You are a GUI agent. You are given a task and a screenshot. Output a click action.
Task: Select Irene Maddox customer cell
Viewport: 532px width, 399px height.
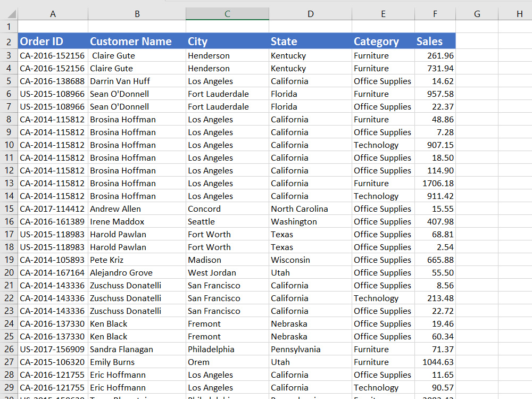click(x=137, y=222)
